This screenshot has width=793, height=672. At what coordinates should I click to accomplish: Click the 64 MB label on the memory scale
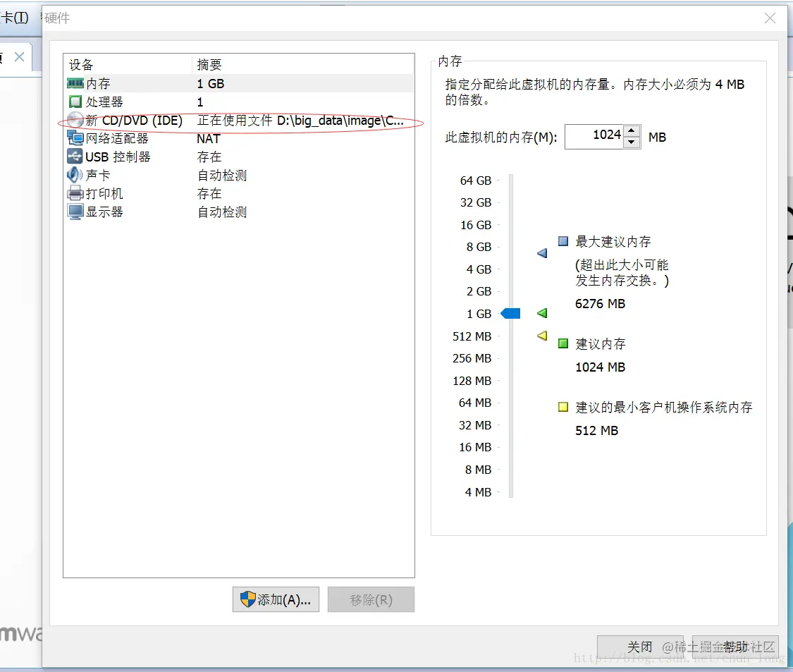click(x=475, y=403)
